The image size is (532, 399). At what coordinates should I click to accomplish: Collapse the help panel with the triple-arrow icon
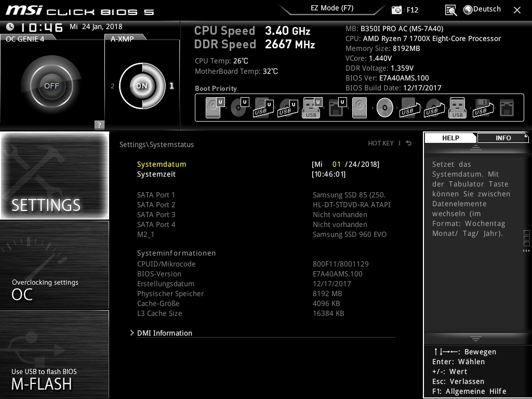tap(526, 251)
